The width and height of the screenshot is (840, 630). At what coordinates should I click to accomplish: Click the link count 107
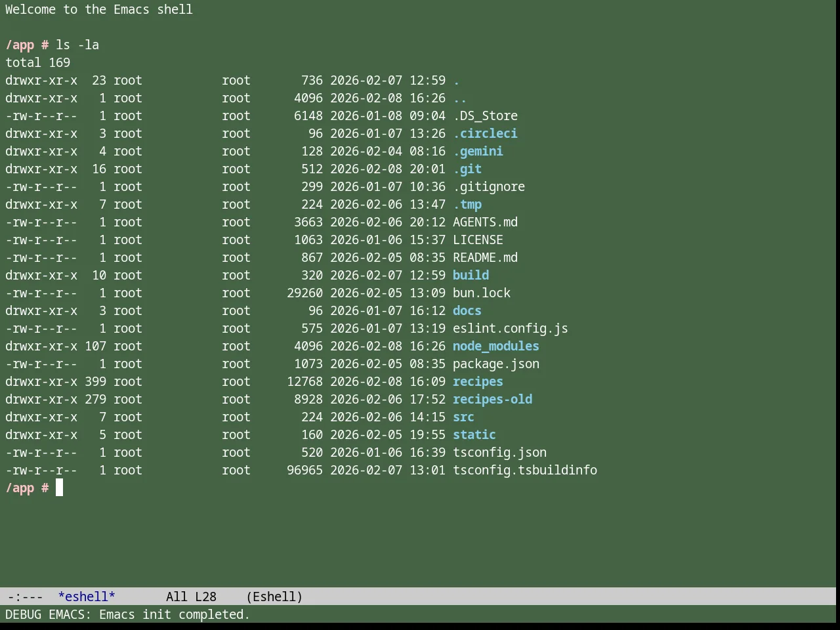(x=95, y=346)
